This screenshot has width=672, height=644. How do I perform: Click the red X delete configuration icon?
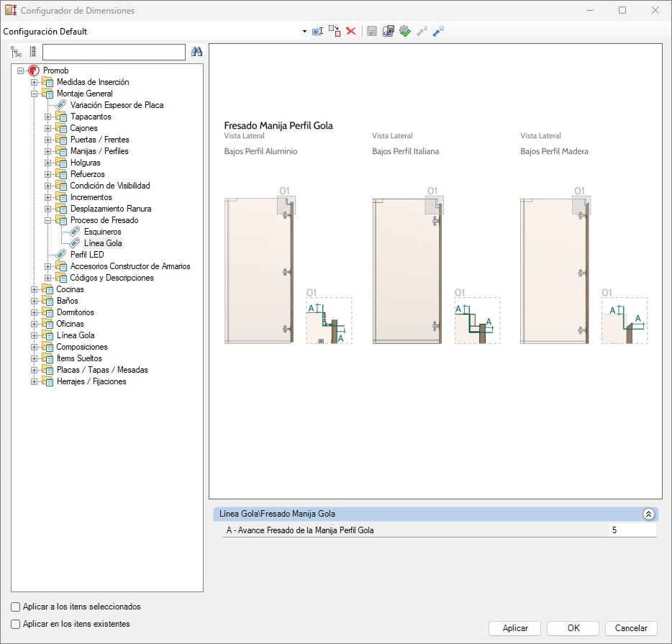[x=351, y=32]
